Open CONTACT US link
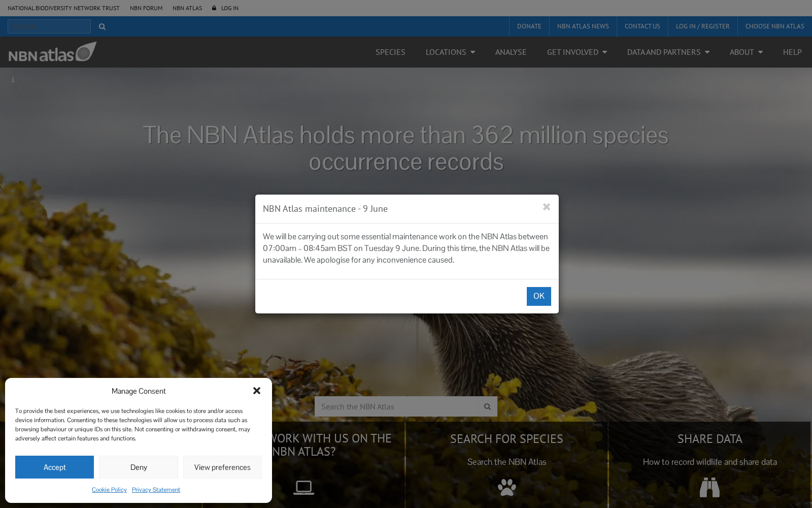The width and height of the screenshot is (812, 508). click(x=642, y=26)
